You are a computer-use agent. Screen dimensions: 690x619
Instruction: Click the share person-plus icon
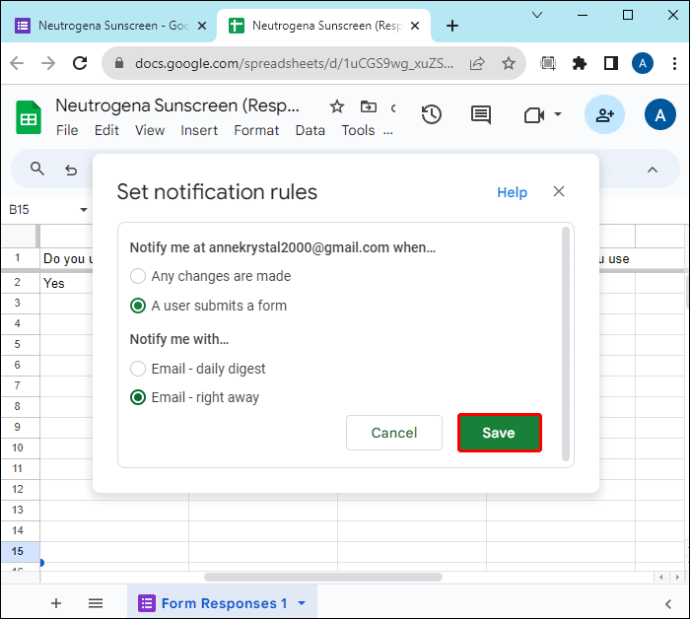[604, 115]
